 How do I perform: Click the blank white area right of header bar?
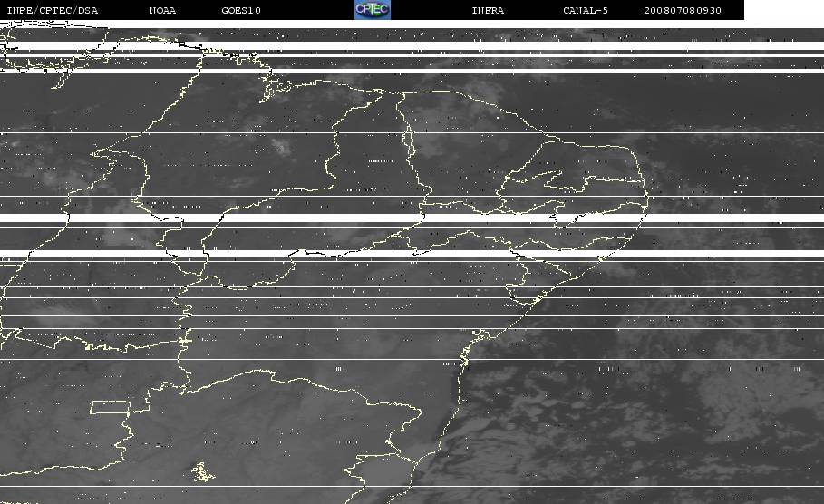pos(784,10)
